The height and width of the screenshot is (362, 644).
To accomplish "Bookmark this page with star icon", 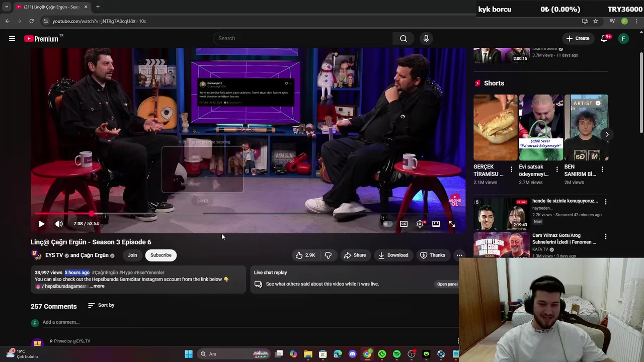I will [x=596, y=21].
